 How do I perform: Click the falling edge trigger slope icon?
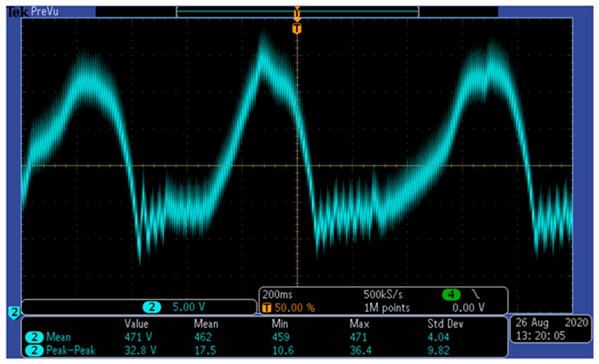[476, 294]
